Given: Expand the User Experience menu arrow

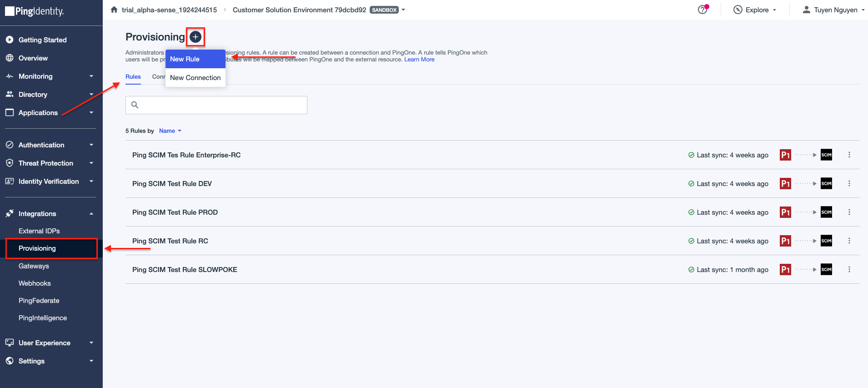Looking at the screenshot, I should pos(91,343).
